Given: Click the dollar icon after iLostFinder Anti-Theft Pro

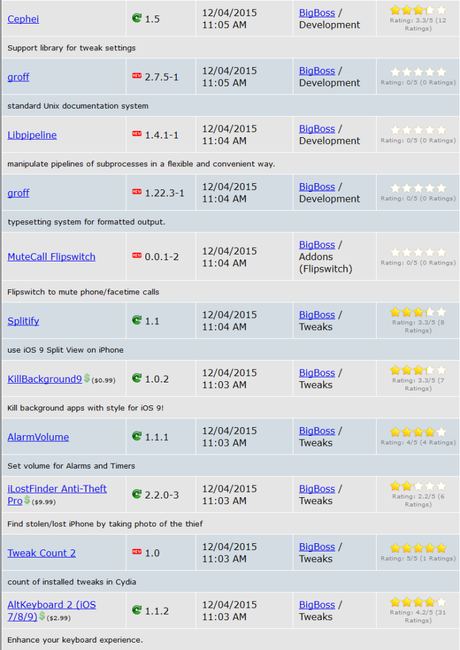Looking at the screenshot, I should 27,500.
